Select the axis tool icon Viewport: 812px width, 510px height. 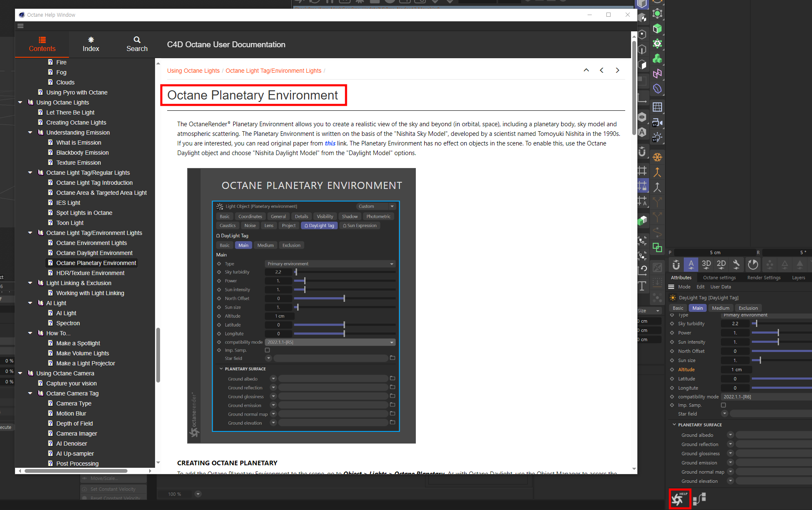(x=642, y=99)
